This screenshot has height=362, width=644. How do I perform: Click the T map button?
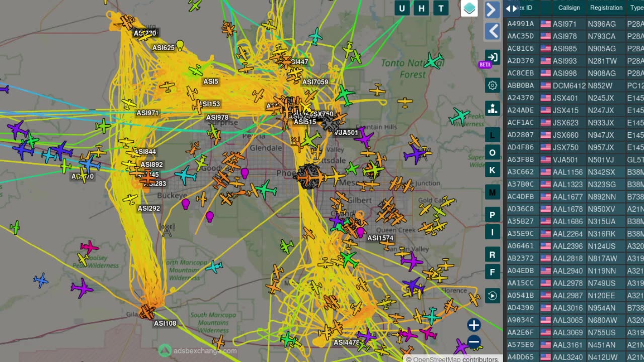click(x=441, y=8)
